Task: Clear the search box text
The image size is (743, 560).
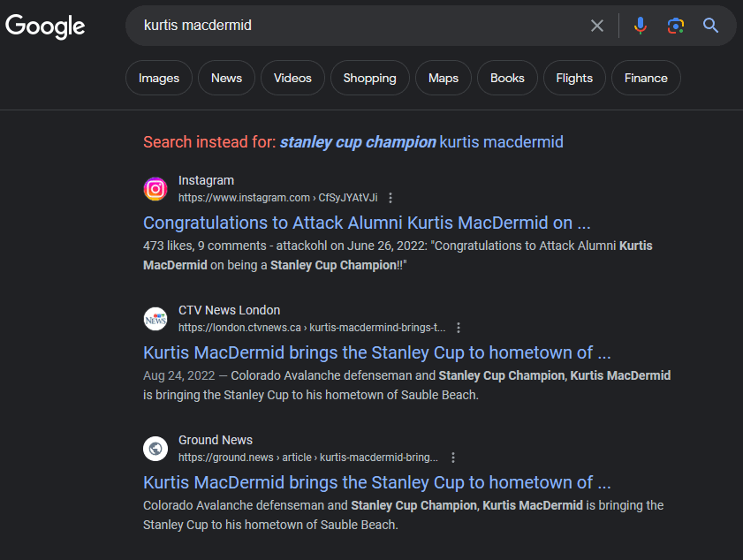Action: (x=597, y=26)
